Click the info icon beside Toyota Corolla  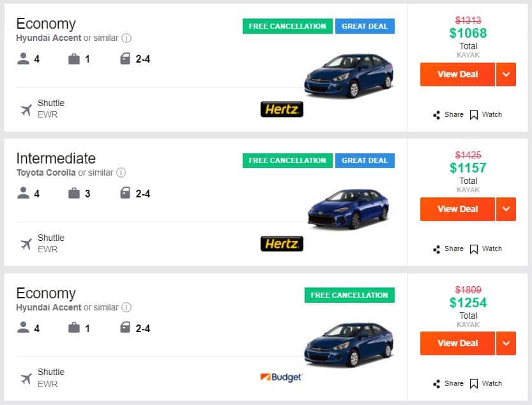[x=121, y=172]
